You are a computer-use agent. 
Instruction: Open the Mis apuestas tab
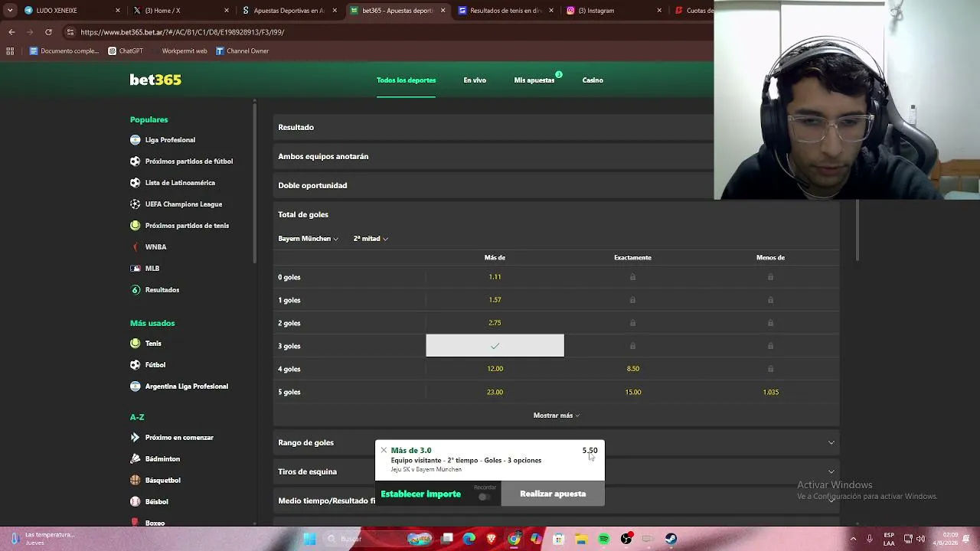coord(534,80)
